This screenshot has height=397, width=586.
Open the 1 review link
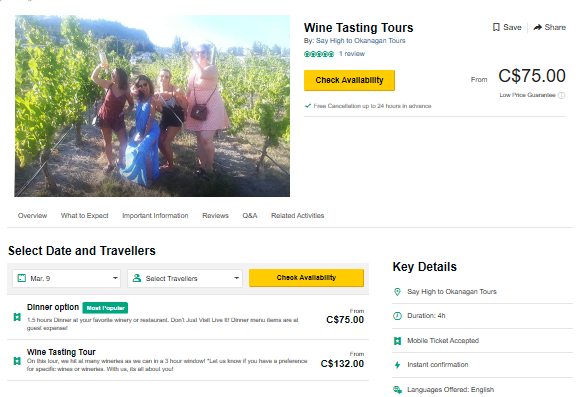352,54
